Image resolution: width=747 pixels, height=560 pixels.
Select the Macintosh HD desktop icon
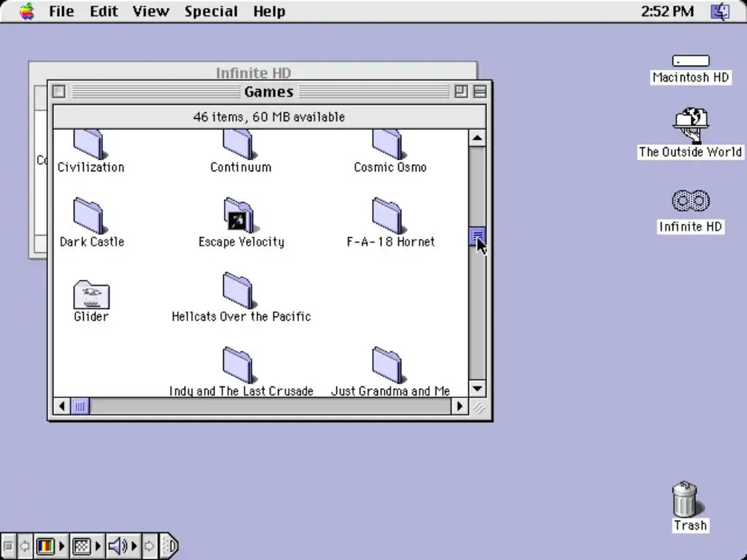pos(690,61)
